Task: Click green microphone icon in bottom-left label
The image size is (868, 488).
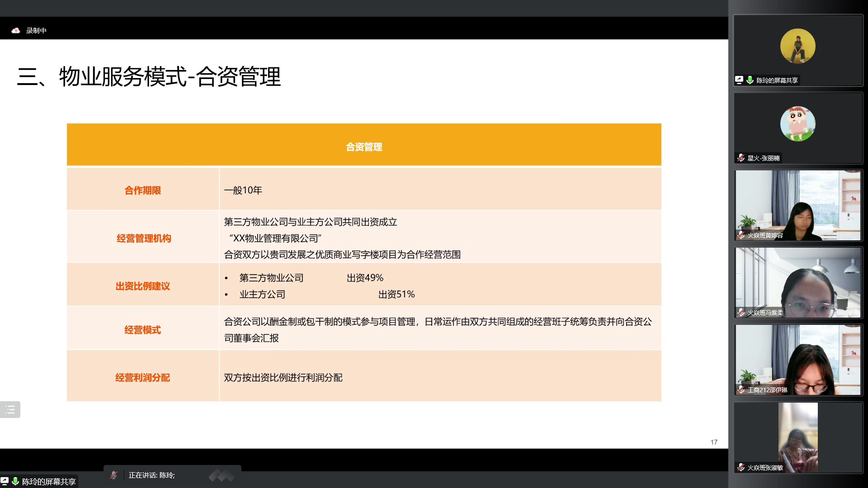Action: pyautogui.click(x=15, y=481)
